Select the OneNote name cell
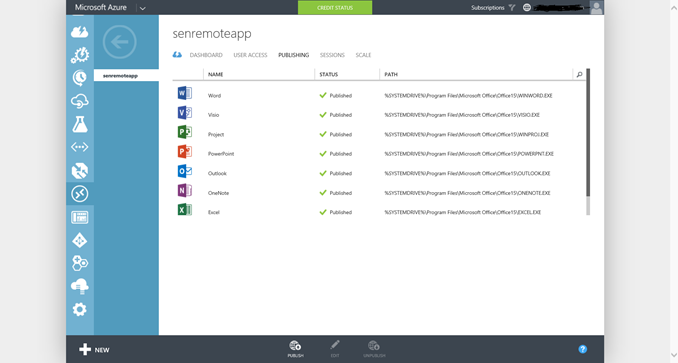The width and height of the screenshot is (678, 363). 218,193
